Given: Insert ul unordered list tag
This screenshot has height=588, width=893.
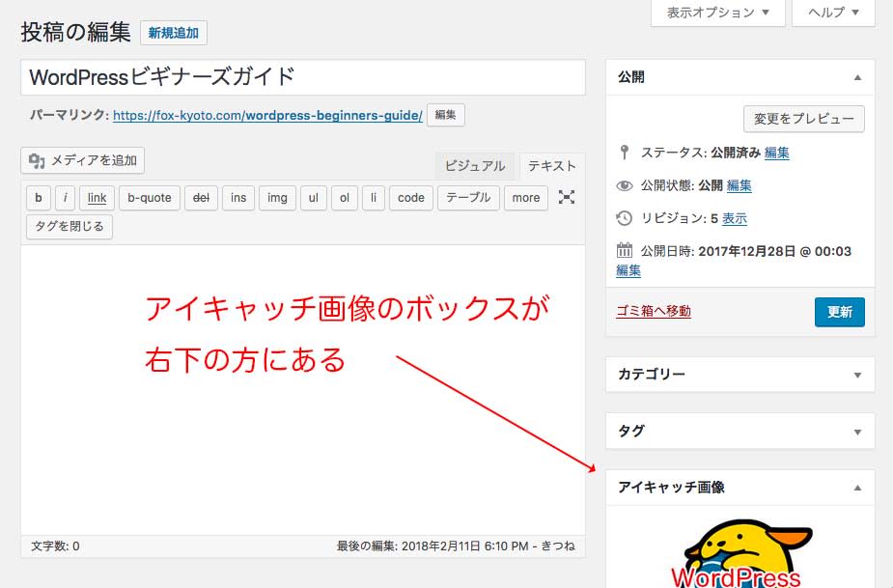Looking at the screenshot, I should tap(313, 198).
